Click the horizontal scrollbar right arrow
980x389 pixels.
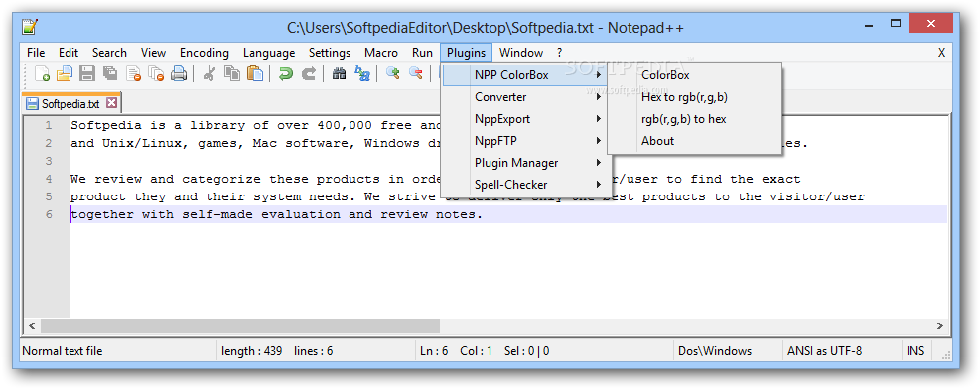click(x=939, y=325)
